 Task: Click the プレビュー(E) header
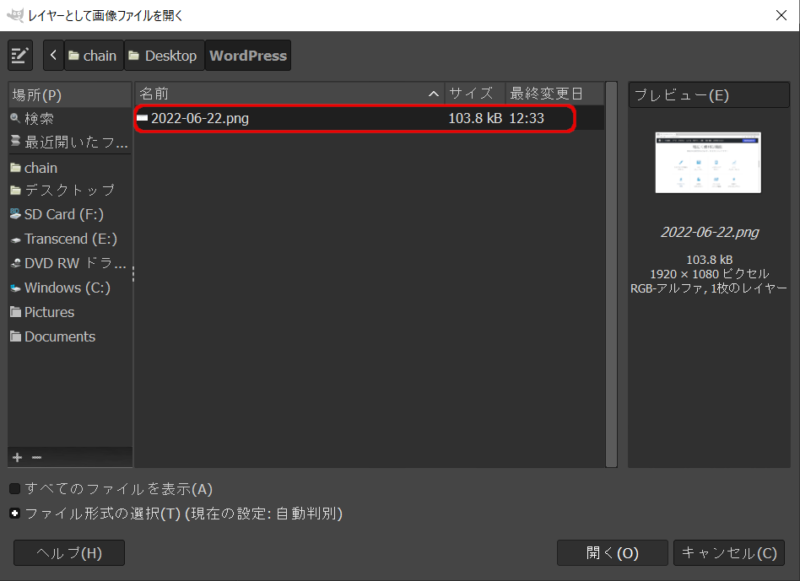(709, 95)
